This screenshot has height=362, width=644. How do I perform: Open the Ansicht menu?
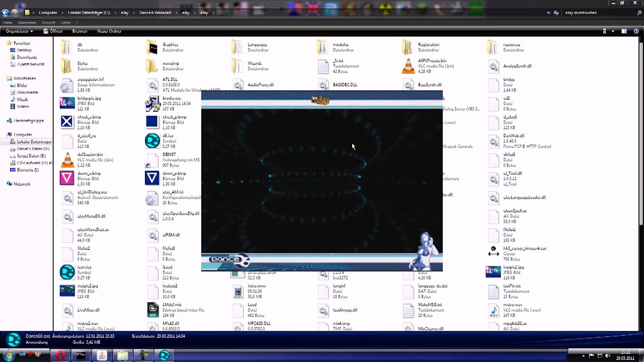49,23
